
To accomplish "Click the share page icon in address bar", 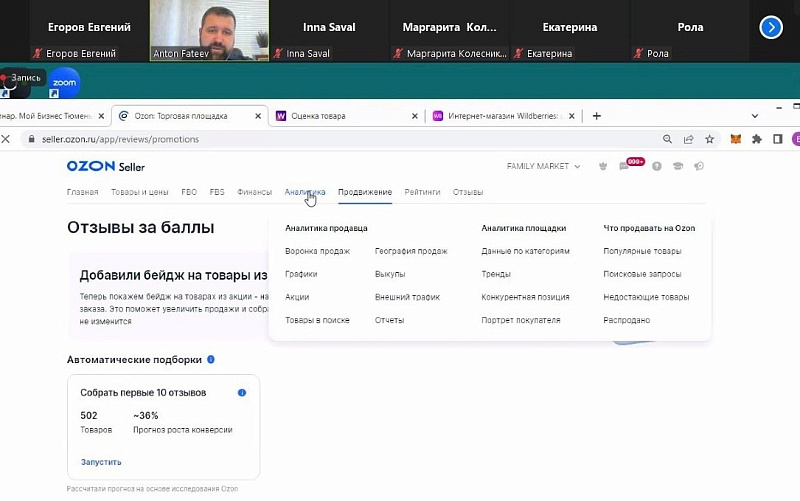I will [x=688, y=139].
